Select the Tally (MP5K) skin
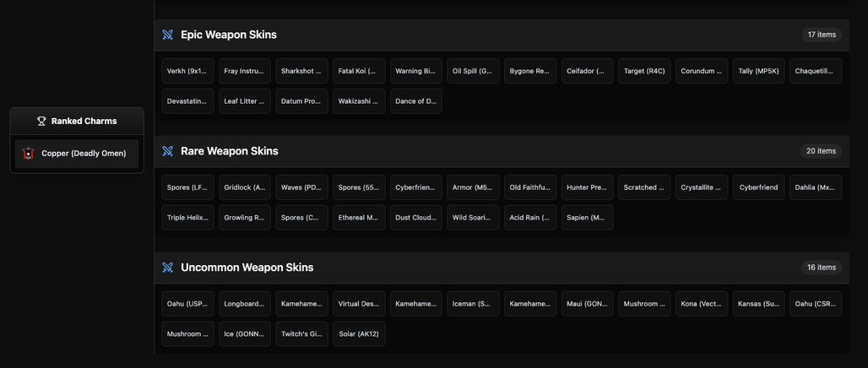 759,71
